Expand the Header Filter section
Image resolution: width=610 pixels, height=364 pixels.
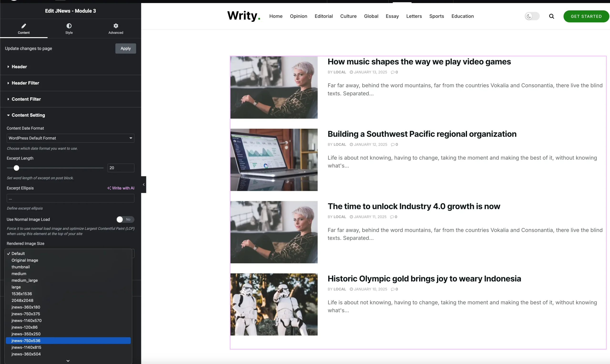25,83
